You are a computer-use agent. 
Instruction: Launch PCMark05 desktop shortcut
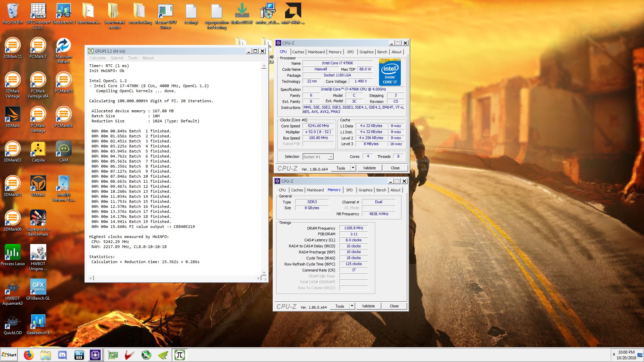tap(63, 82)
